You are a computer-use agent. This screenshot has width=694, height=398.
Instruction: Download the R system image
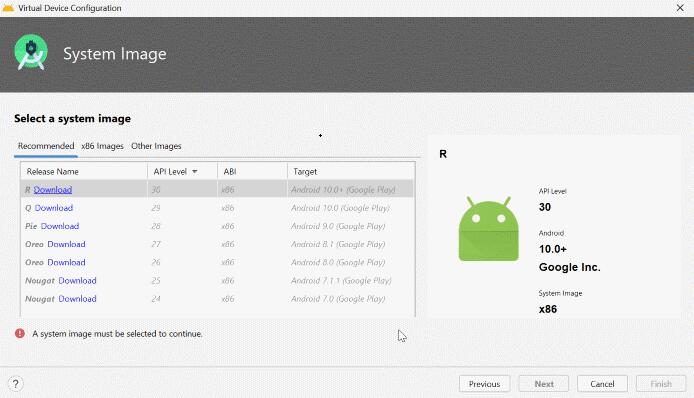coord(53,189)
